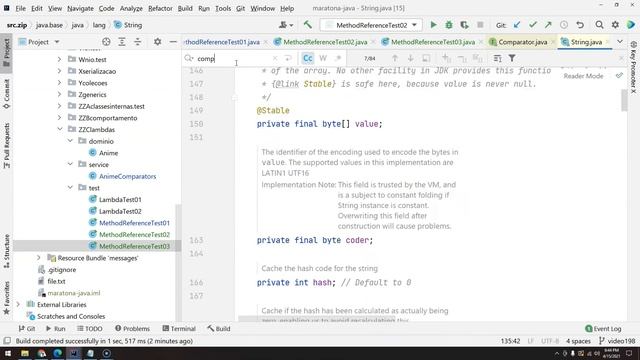The width and height of the screenshot is (640, 360).
Task: Open the Refactor menu
Action: (x=160, y=8)
